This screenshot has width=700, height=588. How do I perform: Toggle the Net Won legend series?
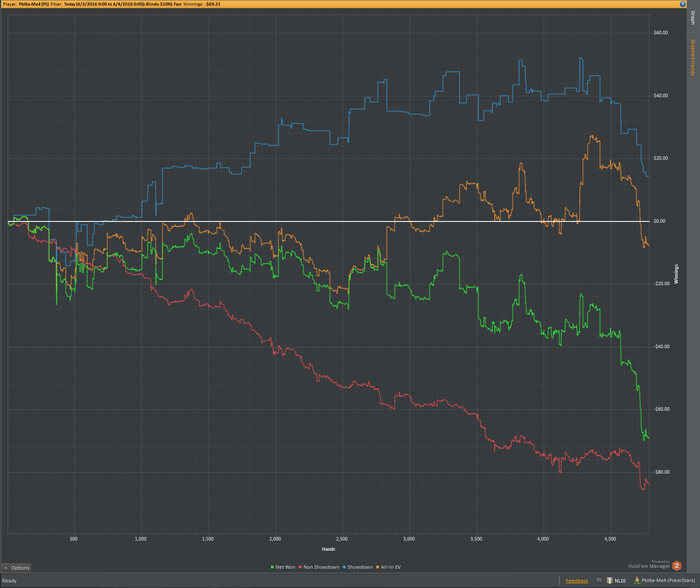283,567
